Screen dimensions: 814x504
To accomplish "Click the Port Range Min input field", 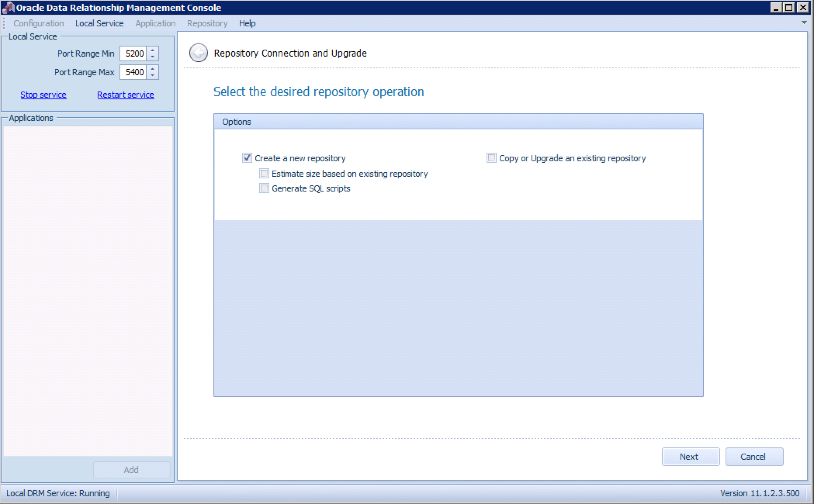I will click(x=133, y=54).
